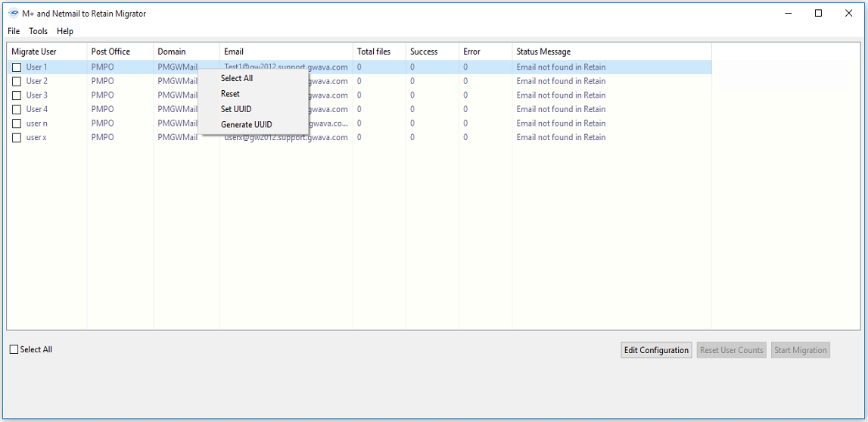This screenshot has height=422, width=868.
Task: Click PMPO in the User 1 row
Action: 102,67
